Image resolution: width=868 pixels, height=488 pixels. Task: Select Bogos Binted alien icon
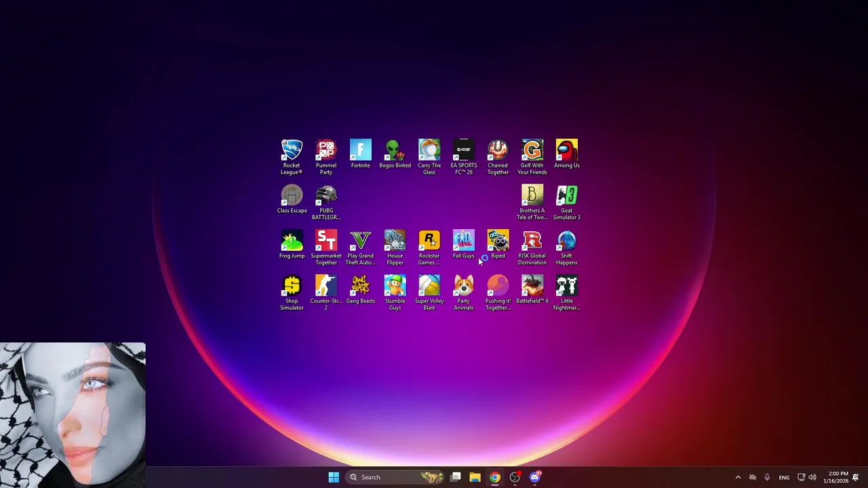[x=395, y=154]
